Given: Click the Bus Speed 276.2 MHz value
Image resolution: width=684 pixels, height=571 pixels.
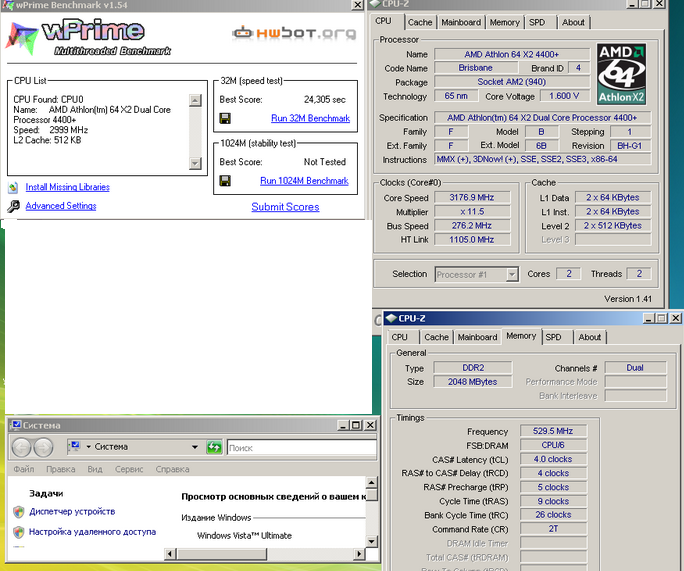Looking at the screenshot, I should [472, 226].
